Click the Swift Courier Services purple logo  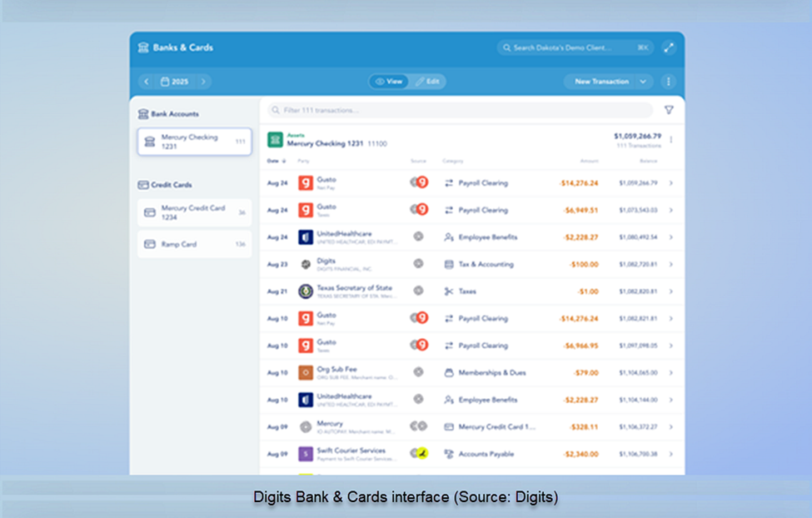coord(306,454)
